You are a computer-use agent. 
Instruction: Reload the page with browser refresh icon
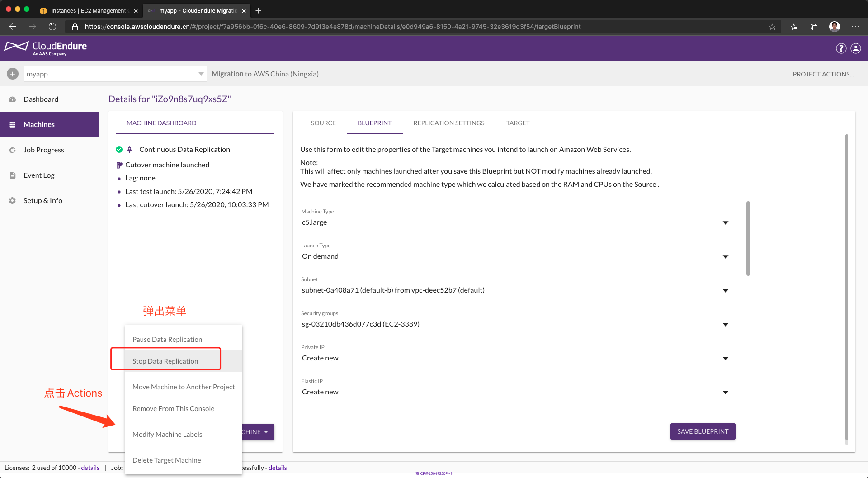52,27
